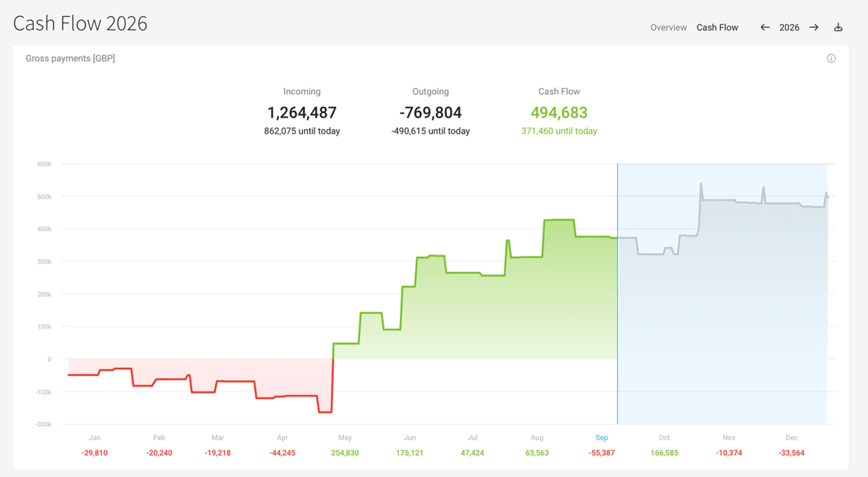This screenshot has width=868, height=477.
Task: Click August value 63,563
Action: [x=537, y=453]
